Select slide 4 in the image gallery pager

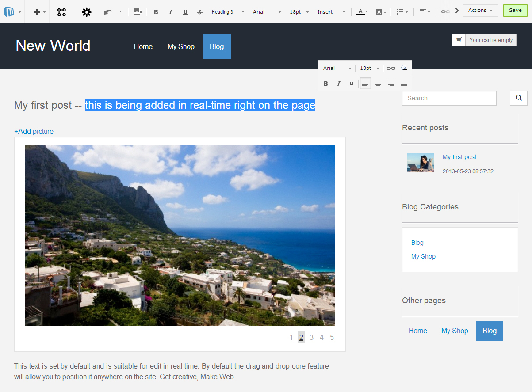(x=321, y=337)
